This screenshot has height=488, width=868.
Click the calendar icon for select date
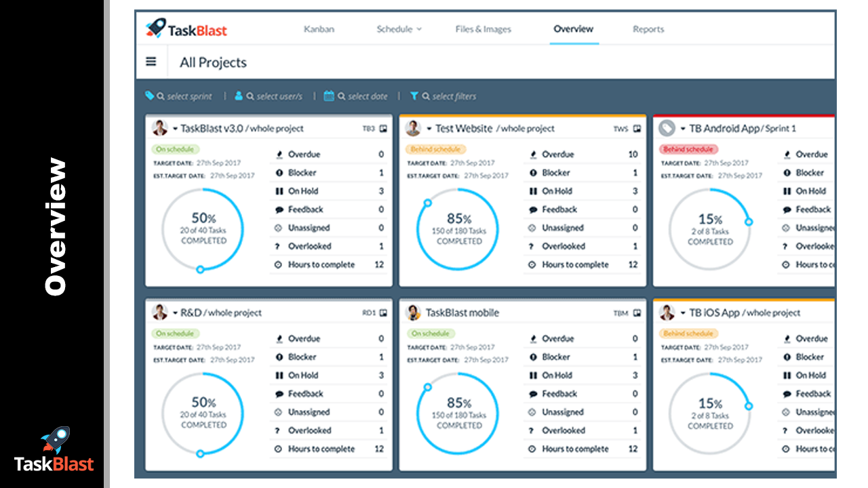329,96
